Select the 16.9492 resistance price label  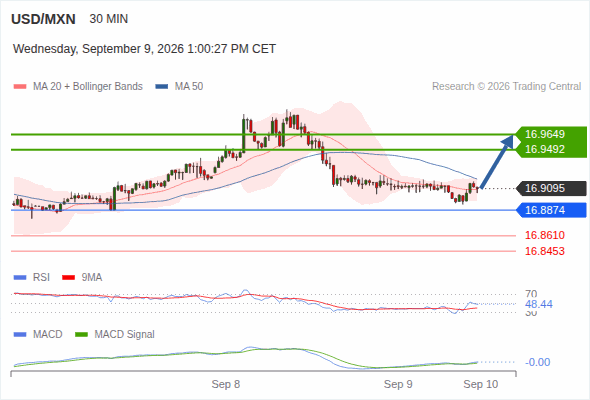(x=545, y=149)
